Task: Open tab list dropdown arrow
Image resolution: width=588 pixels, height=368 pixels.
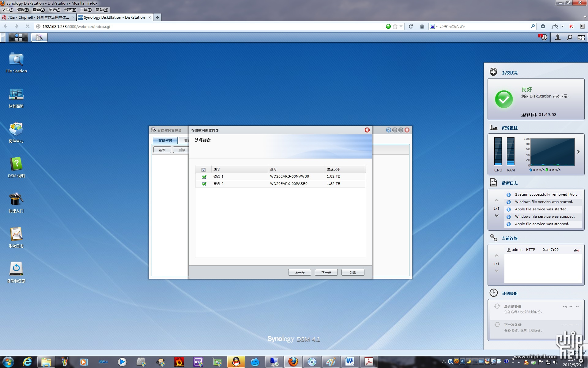Action: click(584, 17)
